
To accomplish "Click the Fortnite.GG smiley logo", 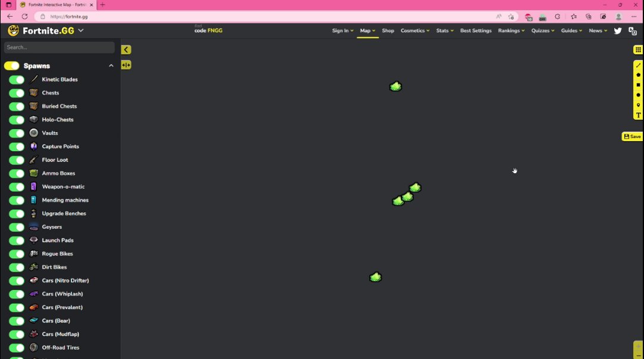I will point(14,30).
